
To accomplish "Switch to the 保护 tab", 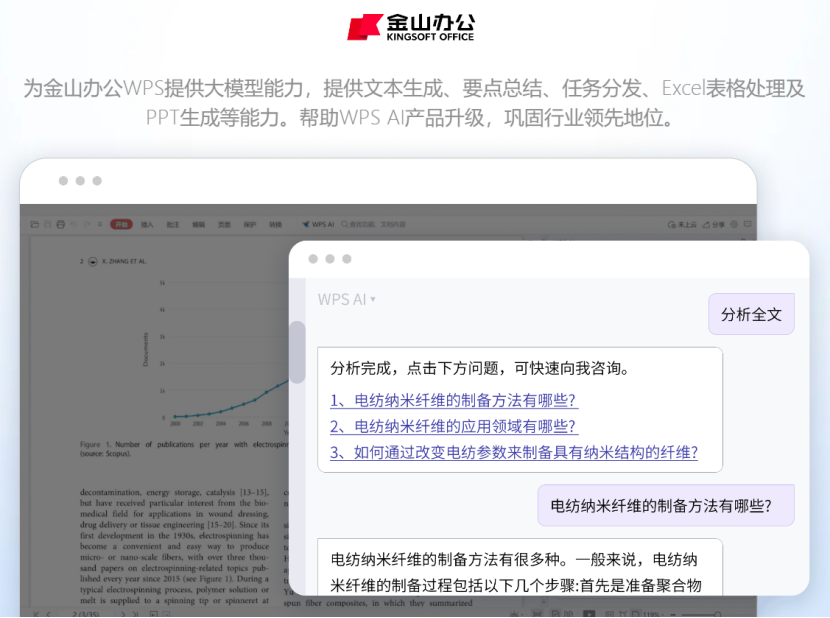I will (250, 225).
